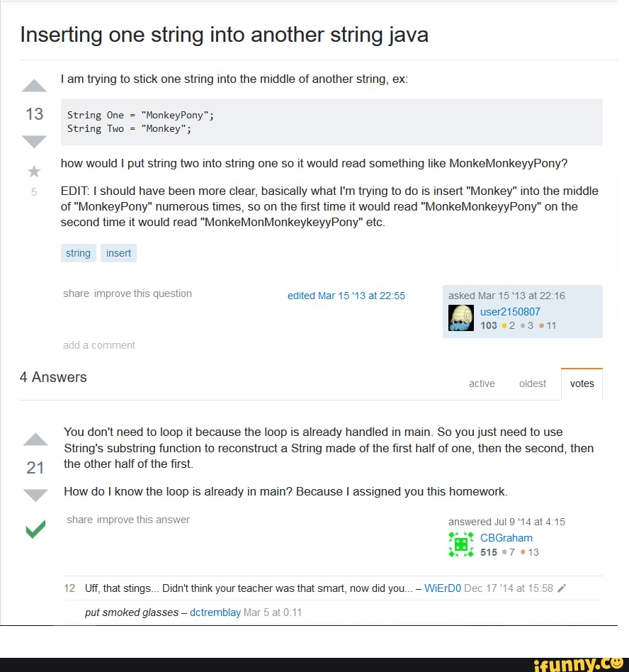Select the "insert" tag
Viewport: 629px width, 672px height.
(118, 253)
